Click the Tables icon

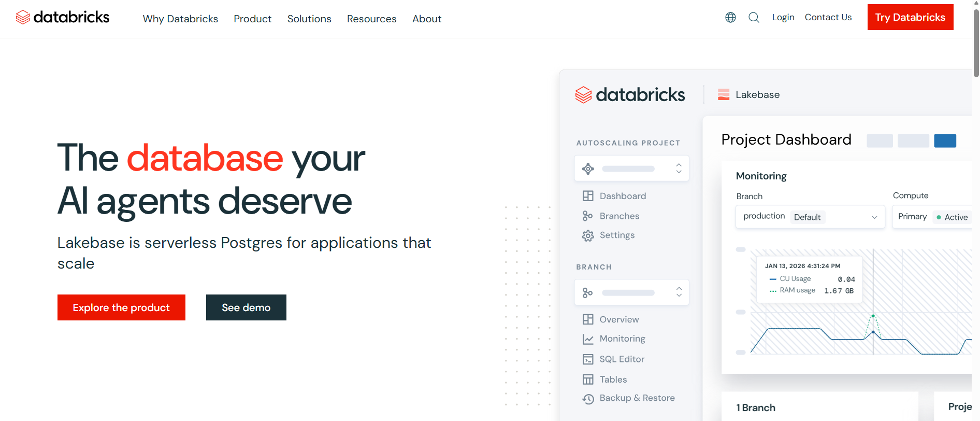pos(588,380)
